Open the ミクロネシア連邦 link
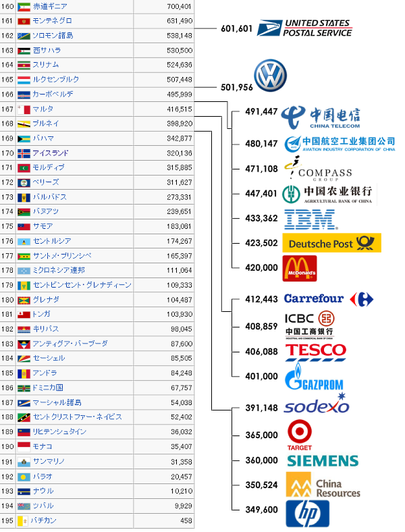The height and width of the screenshot is (532, 405). (59, 271)
